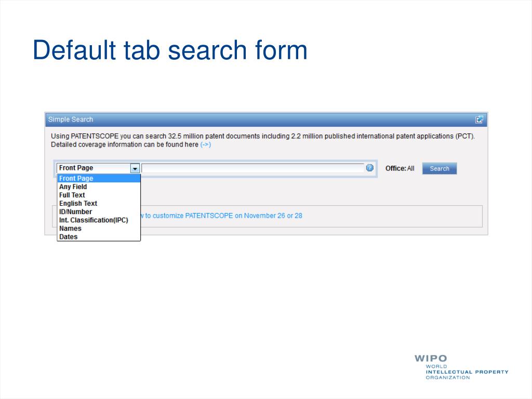Pick ID/Number from the list
This screenshot has width=532, height=399.
click(99, 212)
